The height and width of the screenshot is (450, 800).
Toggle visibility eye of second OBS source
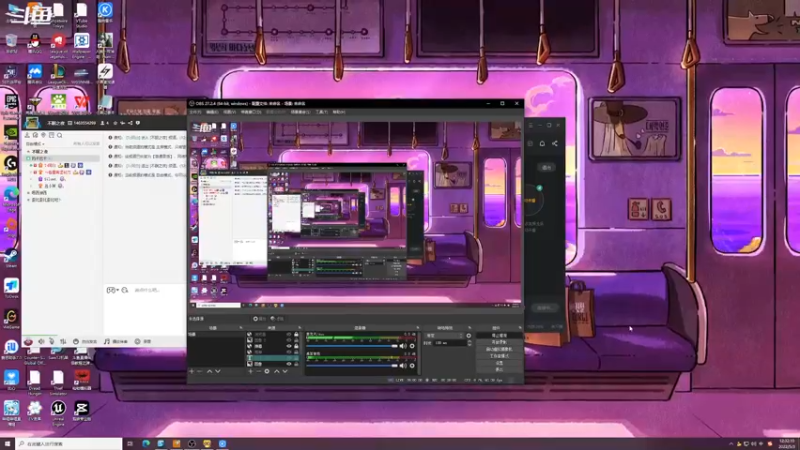pyautogui.click(x=289, y=340)
